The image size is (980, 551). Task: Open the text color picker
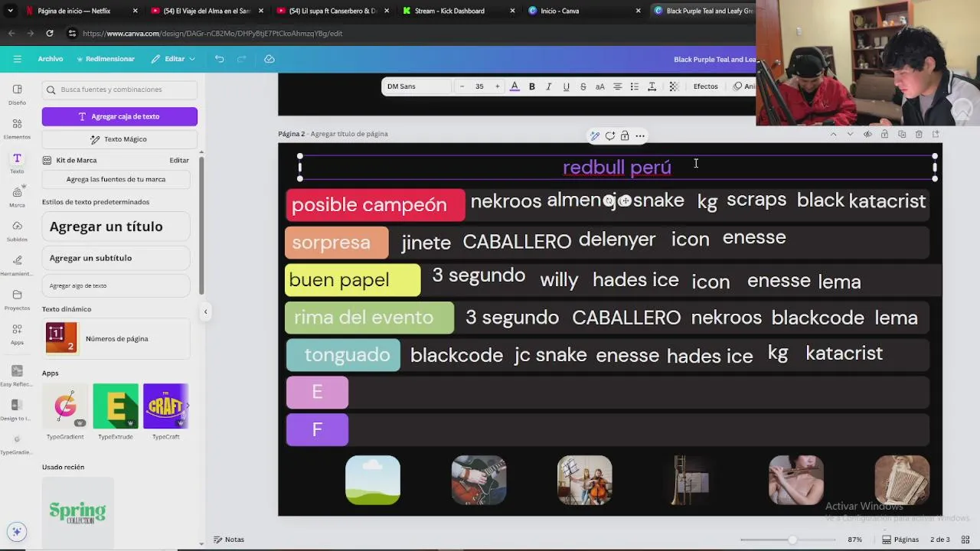pos(514,86)
